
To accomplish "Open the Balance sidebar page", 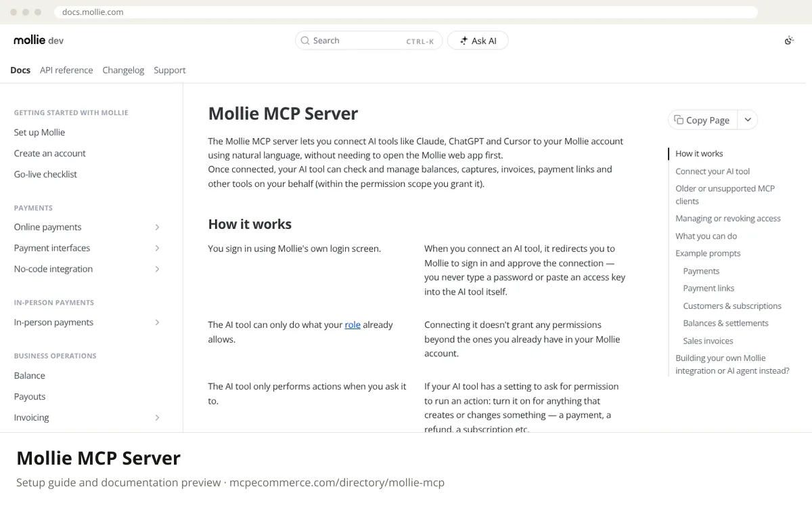I will coord(30,375).
